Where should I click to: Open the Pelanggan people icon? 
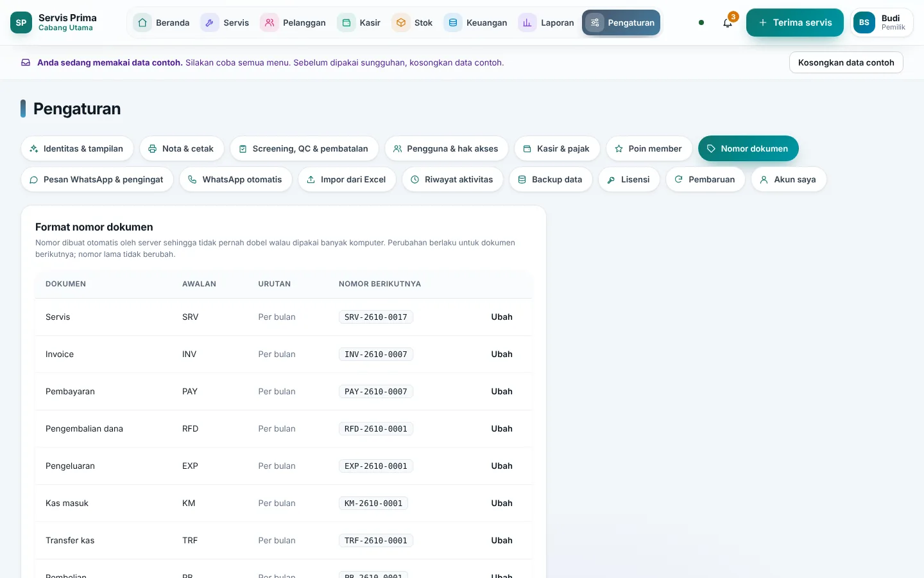(x=269, y=22)
